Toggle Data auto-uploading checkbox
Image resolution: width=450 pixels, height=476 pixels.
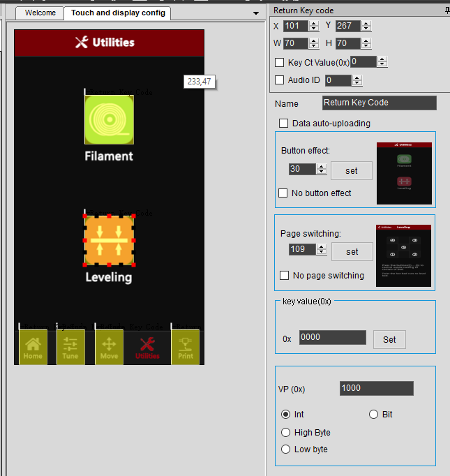pos(284,124)
